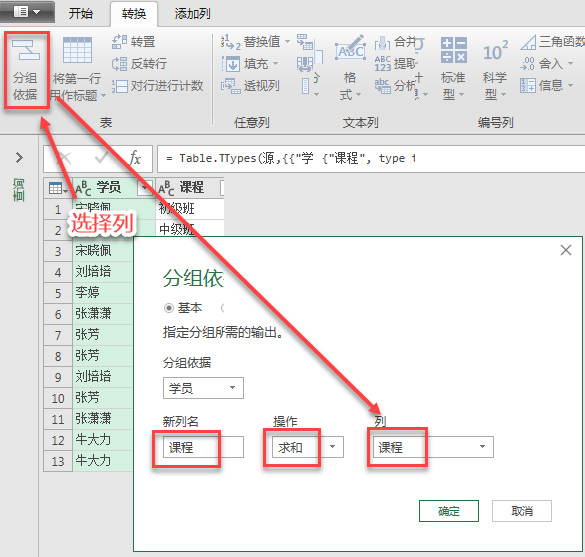The width and height of the screenshot is (585, 557).
Task: Click cell 宋晓佩 in row 3
Action: pyautogui.click(x=102, y=250)
